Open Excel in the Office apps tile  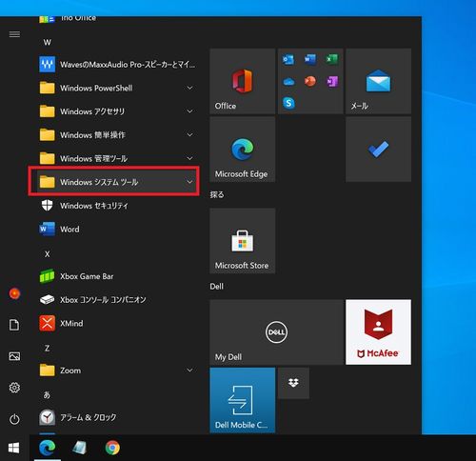pos(332,59)
